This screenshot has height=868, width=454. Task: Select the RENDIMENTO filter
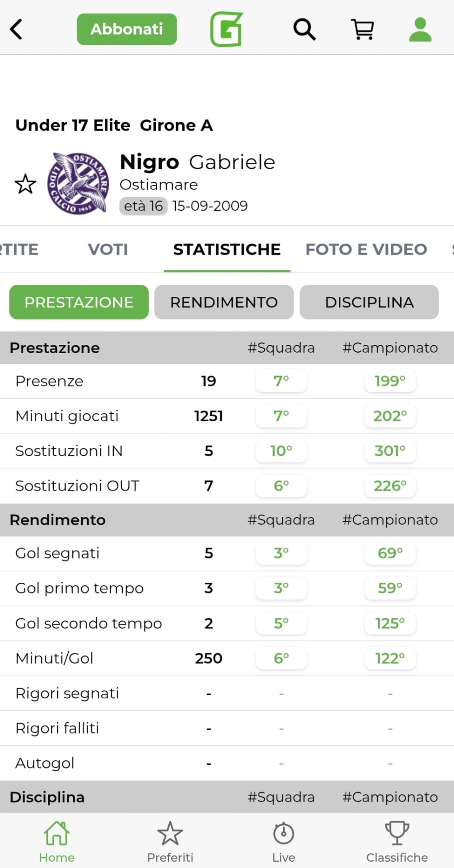224,302
